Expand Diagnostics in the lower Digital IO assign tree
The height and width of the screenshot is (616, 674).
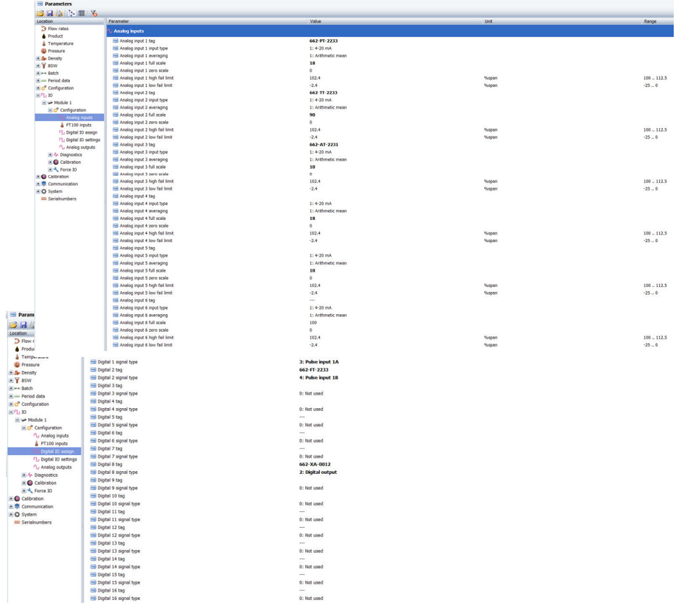pos(24,475)
